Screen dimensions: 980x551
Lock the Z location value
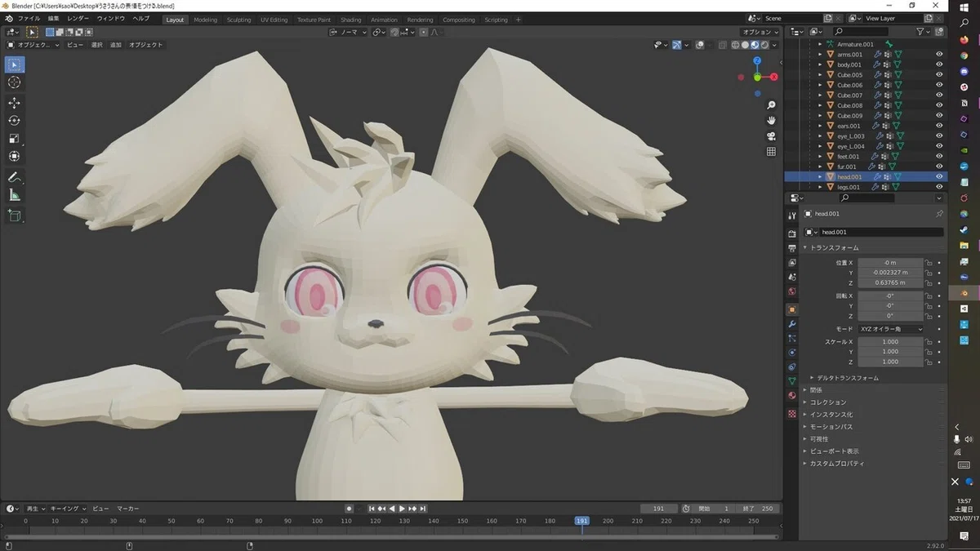929,283
